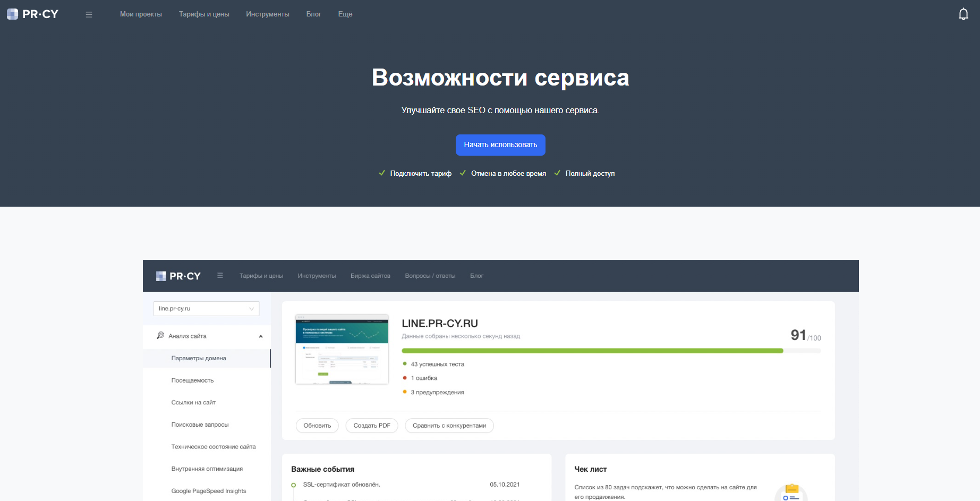This screenshot has width=980, height=501.
Task: Open the hamburger menu in top header
Action: pos(89,15)
